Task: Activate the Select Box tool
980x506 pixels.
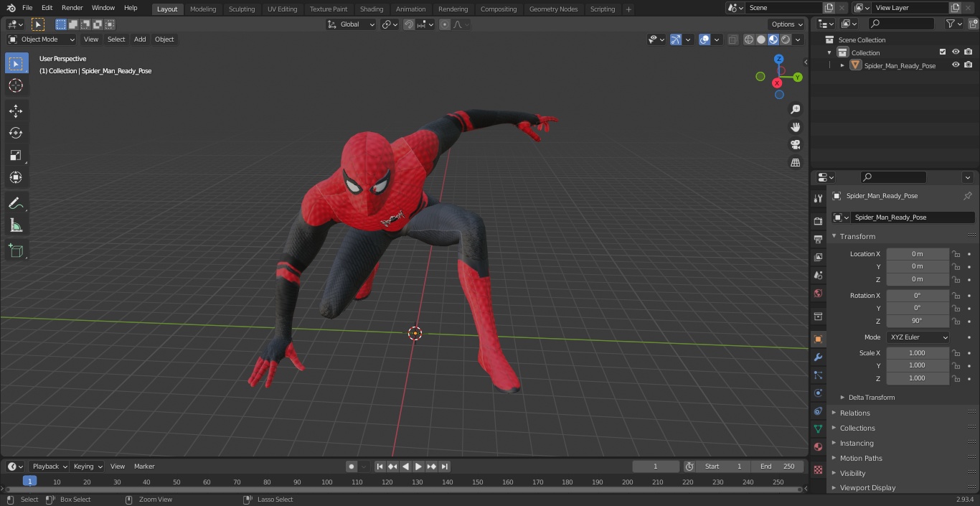Action: [x=16, y=63]
